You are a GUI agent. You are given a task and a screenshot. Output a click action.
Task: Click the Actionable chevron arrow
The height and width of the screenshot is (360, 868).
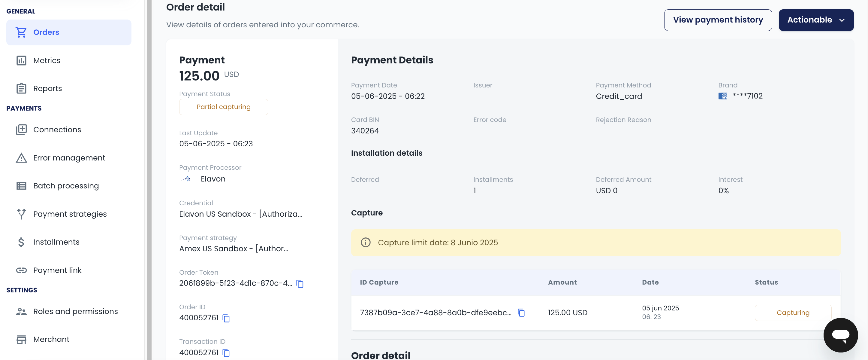click(x=842, y=20)
